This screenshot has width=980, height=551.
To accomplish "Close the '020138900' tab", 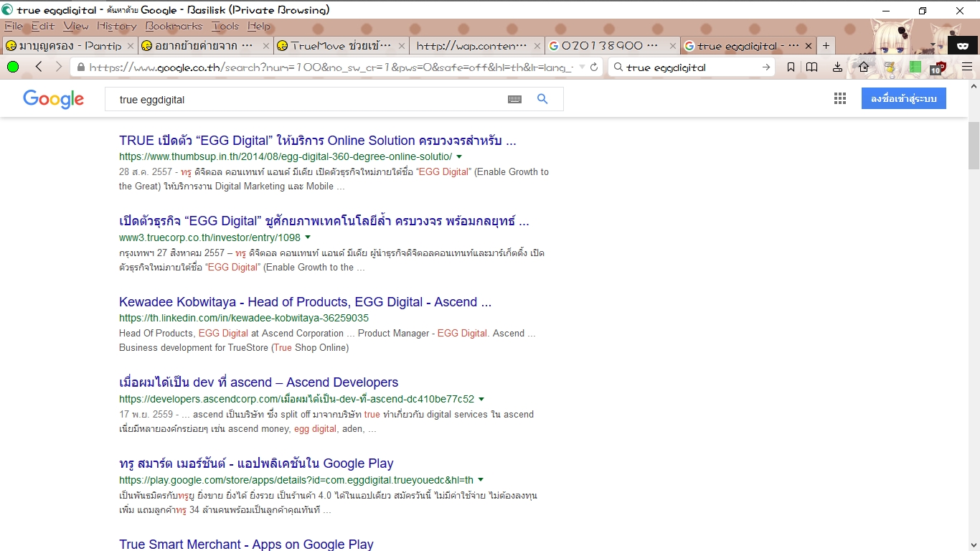I will point(673,46).
